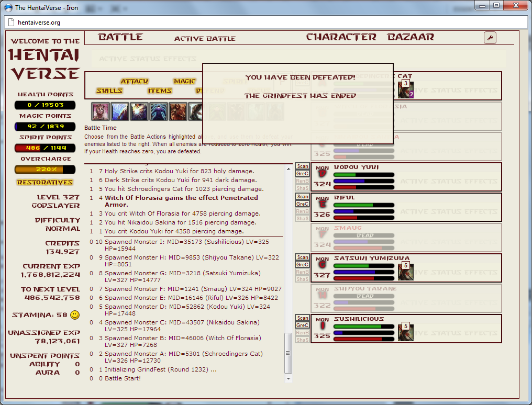Click the dead Smaug monster row
Viewport: 532px width, 405px height.
click(406, 237)
